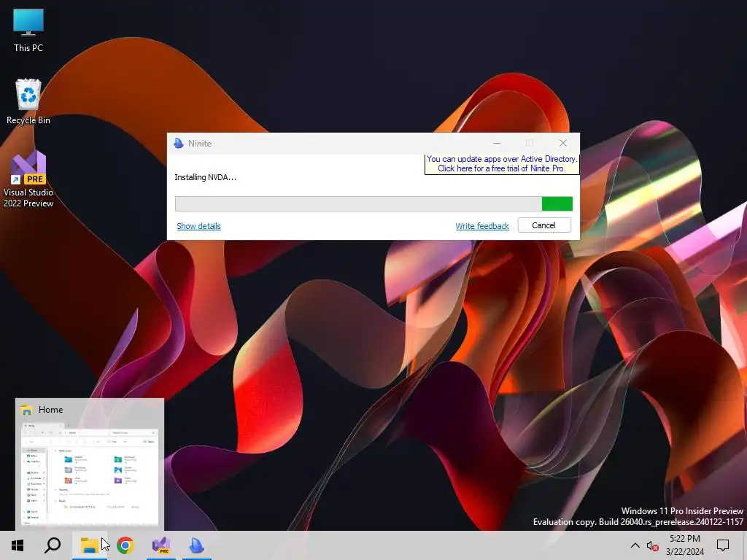Expand Show details in Ninite
The width and height of the screenshot is (747, 560).
(x=198, y=226)
